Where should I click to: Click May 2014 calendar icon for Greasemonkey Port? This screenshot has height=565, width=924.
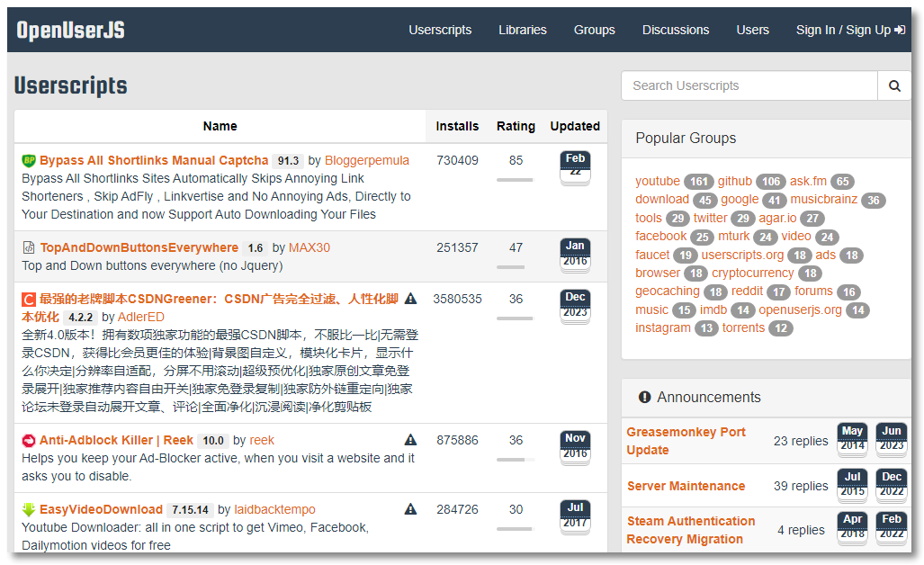(852, 440)
